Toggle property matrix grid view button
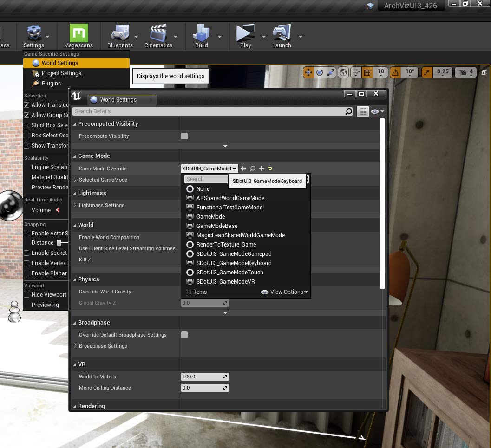491x448 pixels. point(363,111)
